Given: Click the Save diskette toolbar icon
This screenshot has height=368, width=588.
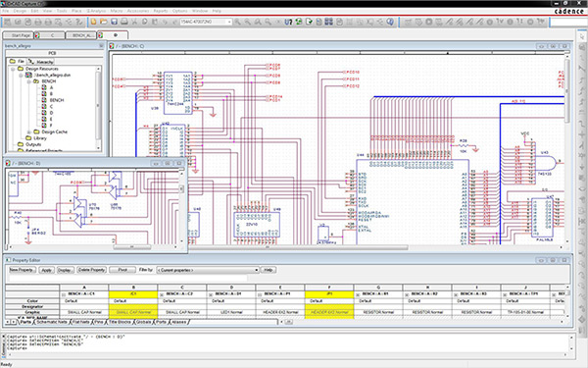Looking at the screenshot, I should [114, 22].
